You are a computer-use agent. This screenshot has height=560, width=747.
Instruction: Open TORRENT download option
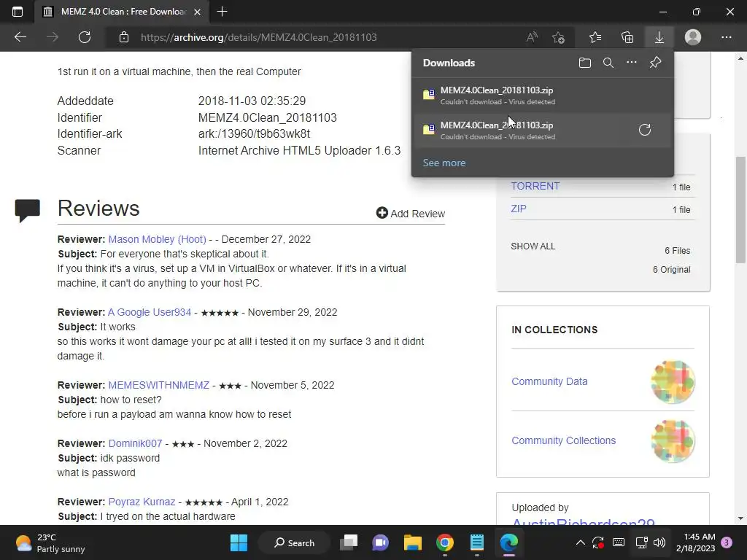535,186
